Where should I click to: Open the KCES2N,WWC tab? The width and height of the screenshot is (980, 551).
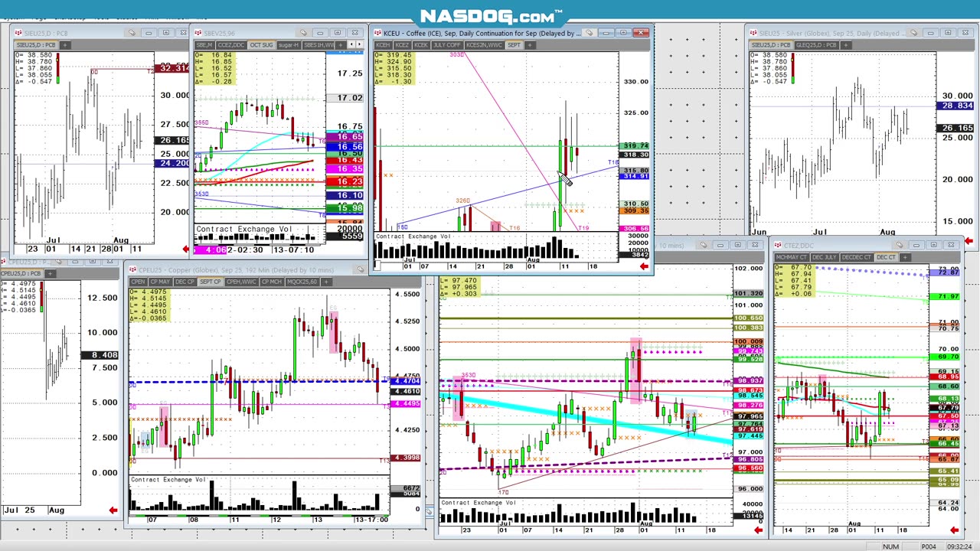click(485, 44)
